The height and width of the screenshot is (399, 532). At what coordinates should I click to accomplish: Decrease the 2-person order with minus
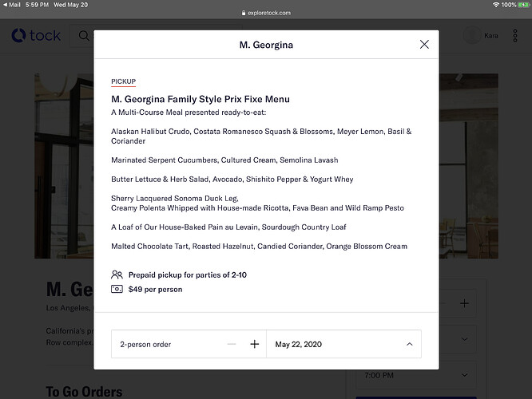click(x=232, y=344)
